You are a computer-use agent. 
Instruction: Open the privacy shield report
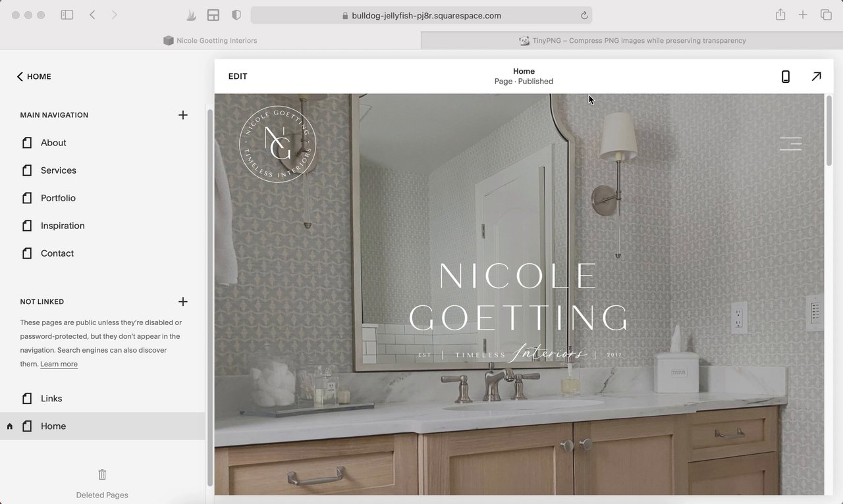click(236, 15)
